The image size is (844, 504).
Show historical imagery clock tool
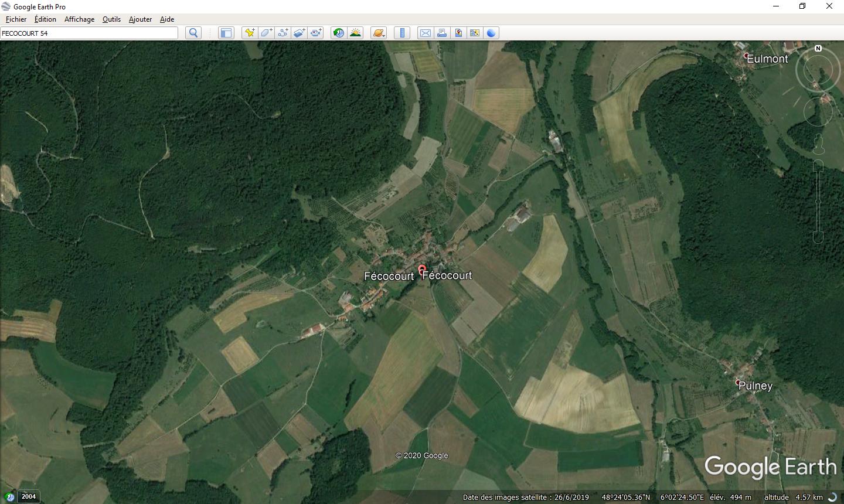[339, 33]
